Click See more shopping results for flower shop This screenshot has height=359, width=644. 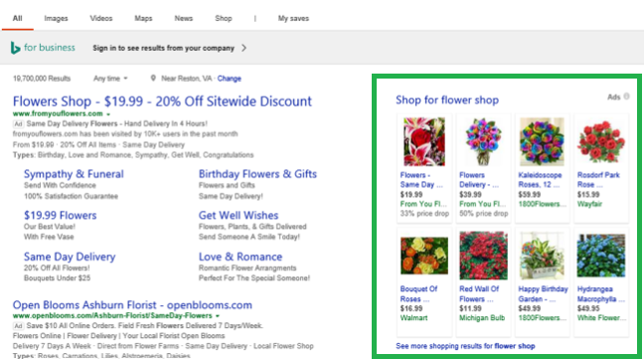click(465, 346)
